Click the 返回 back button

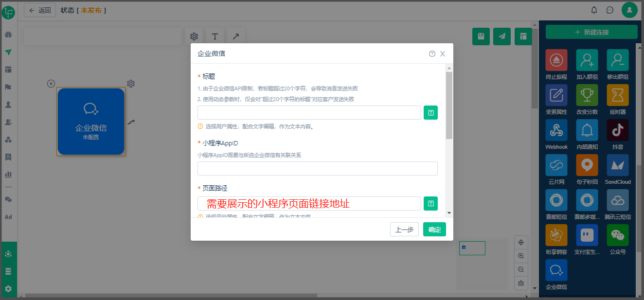coord(40,10)
